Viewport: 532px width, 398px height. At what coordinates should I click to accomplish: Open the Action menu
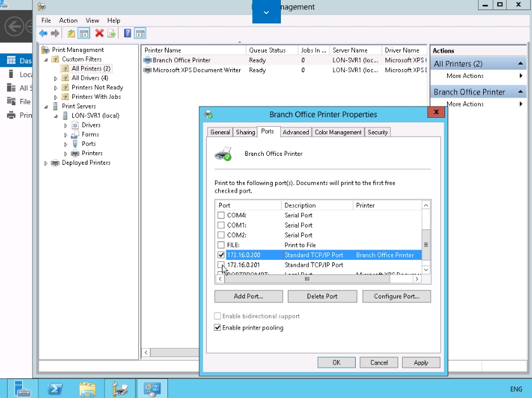click(68, 21)
